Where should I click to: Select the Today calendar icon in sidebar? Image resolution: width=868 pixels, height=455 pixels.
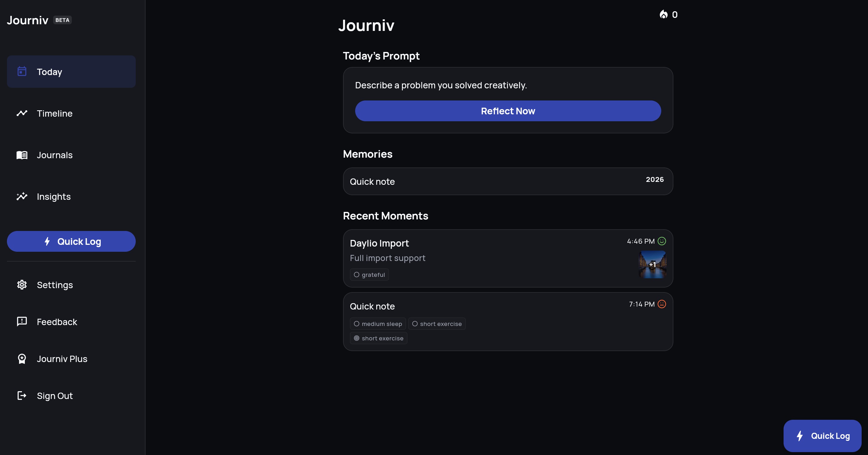(x=22, y=71)
